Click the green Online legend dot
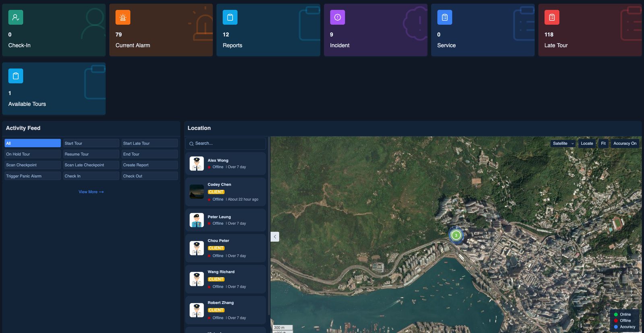644x333 pixels. tap(616, 314)
